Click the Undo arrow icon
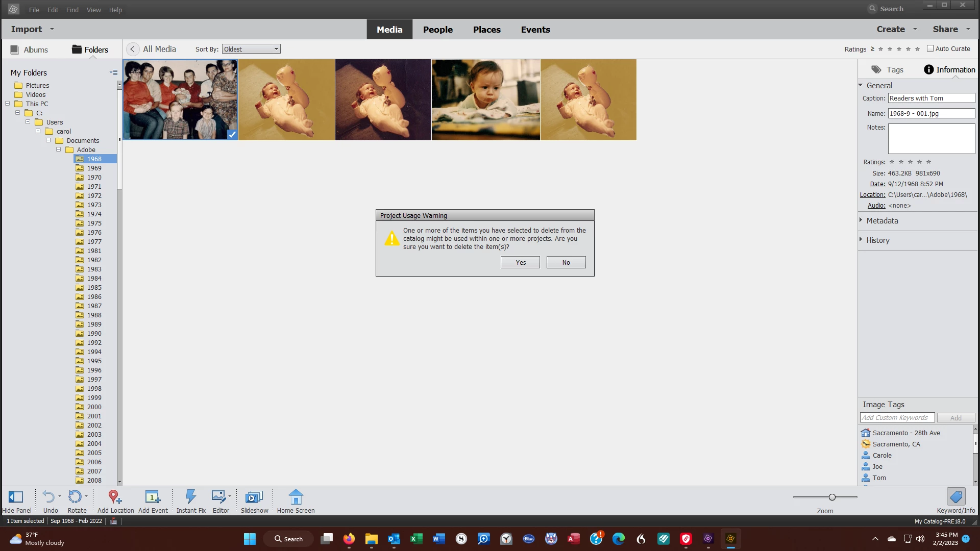 [x=48, y=497]
